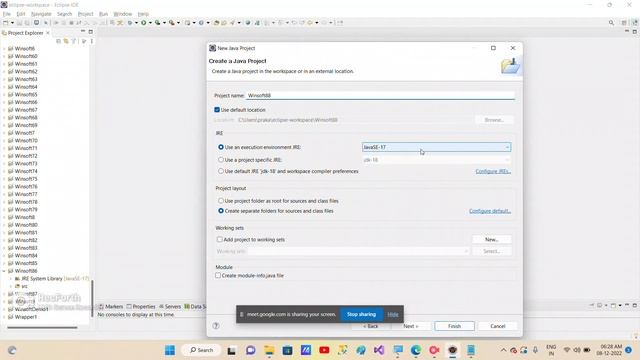Click the New wizard icon in Eclipse toolbar

click(x=6, y=23)
